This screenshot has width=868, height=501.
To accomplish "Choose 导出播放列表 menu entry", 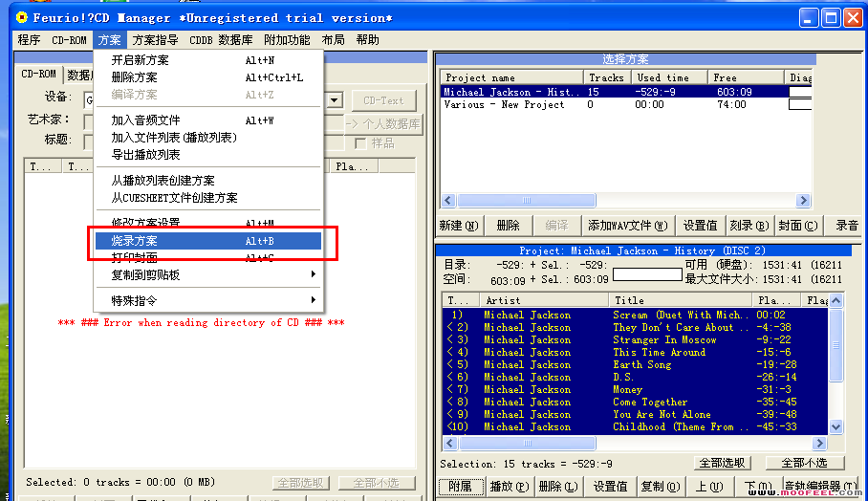I will pos(208,155).
